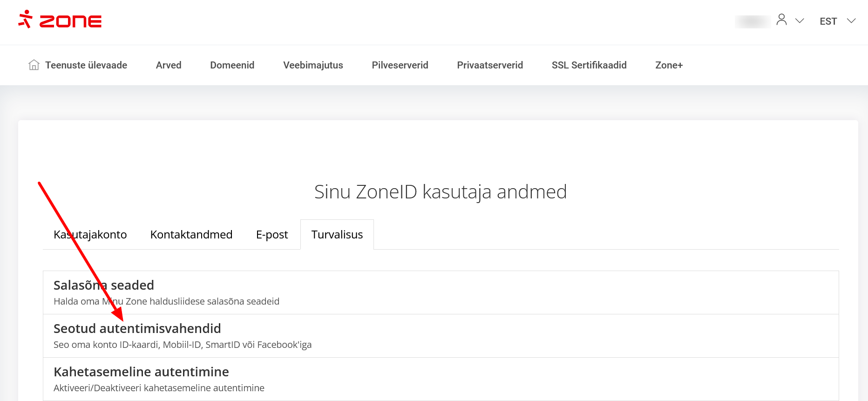Viewport: 868px width, 401px height.
Task: Click the Zone logo
Action: point(60,20)
